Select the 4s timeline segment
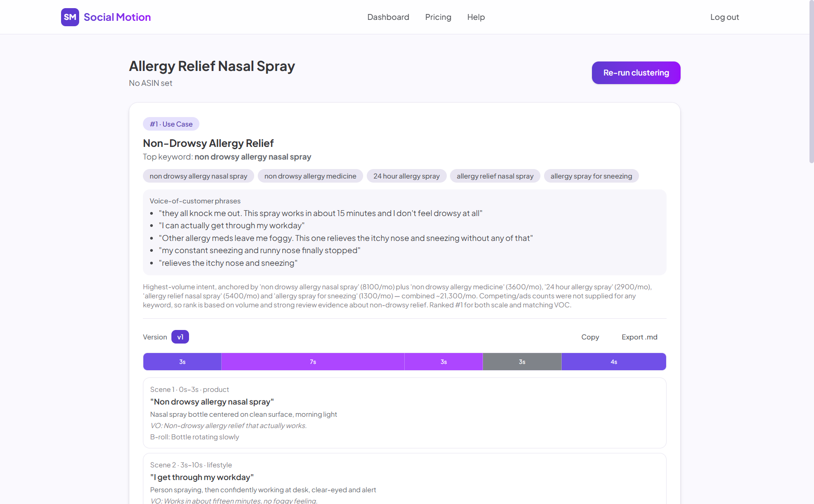 (x=614, y=362)
